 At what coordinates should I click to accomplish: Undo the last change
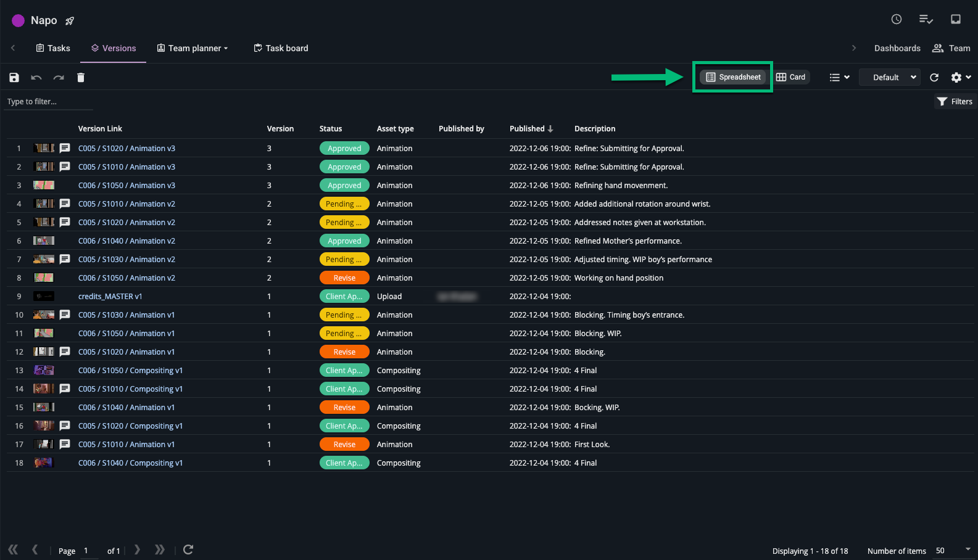(36, 77)
